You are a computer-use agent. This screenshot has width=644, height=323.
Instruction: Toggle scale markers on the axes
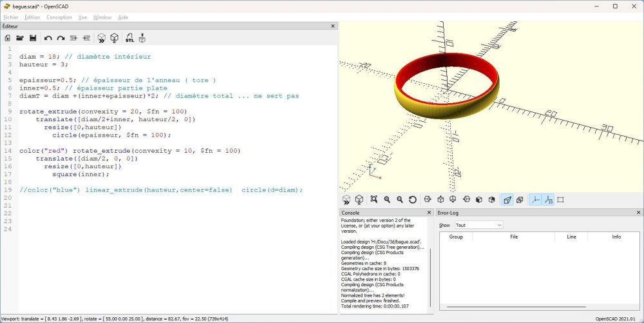(548, 200)
